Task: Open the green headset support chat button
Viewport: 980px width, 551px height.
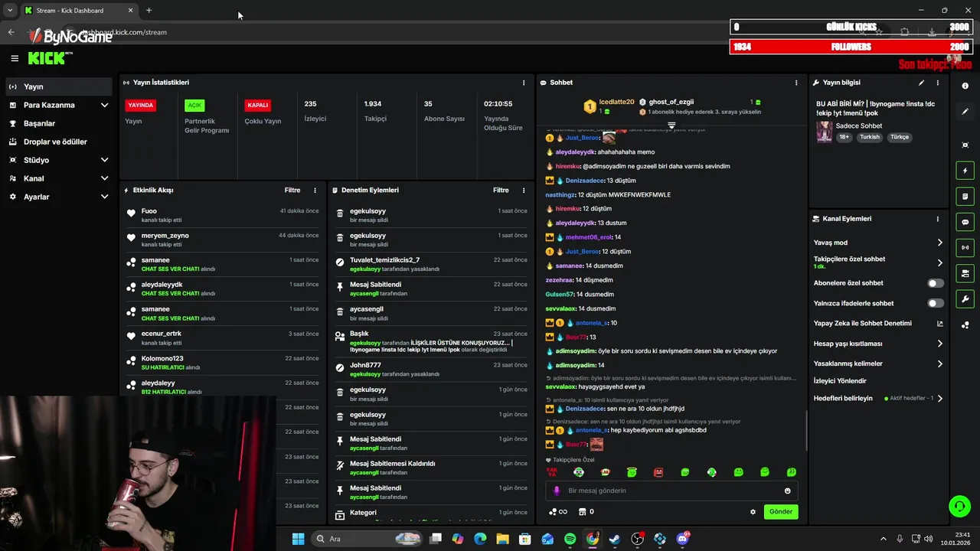Action: (x=959, y=506)
